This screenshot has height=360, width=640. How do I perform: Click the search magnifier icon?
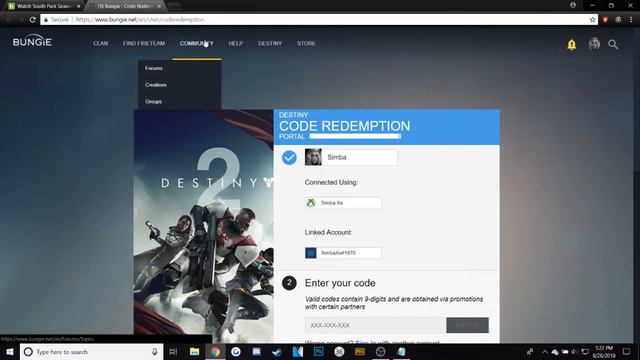pyautogui.click(x=613, y=44)
